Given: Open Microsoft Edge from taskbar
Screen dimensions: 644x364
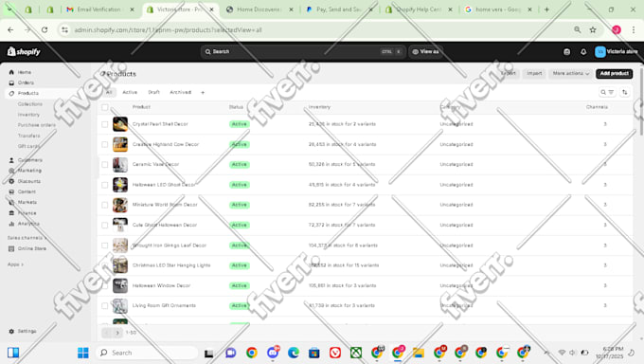Looking at the screenshot, I should pos(294,353).
